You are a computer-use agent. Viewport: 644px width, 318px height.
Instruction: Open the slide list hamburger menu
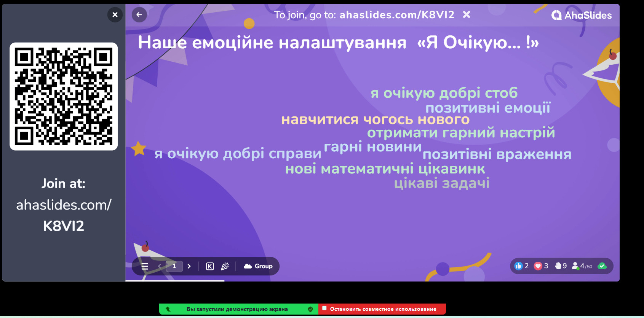point(145,266)
